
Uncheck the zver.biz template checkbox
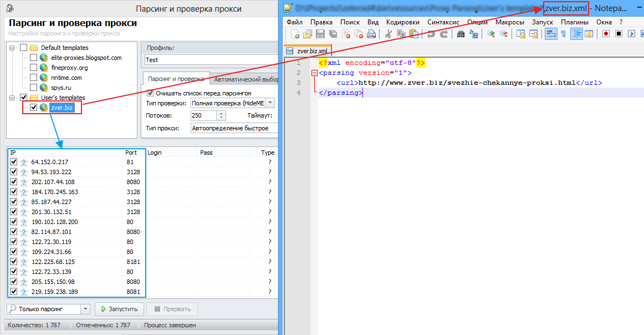pos(34,108)
